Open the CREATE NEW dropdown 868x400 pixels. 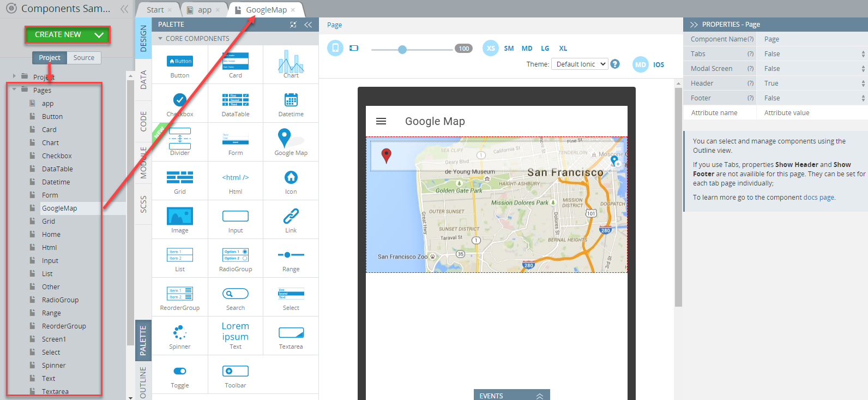(x=68, y=34)
